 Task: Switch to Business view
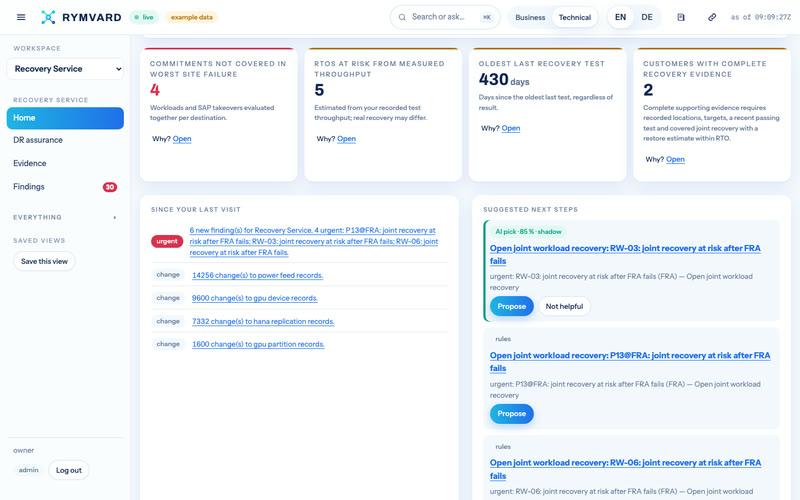(530, 17)
